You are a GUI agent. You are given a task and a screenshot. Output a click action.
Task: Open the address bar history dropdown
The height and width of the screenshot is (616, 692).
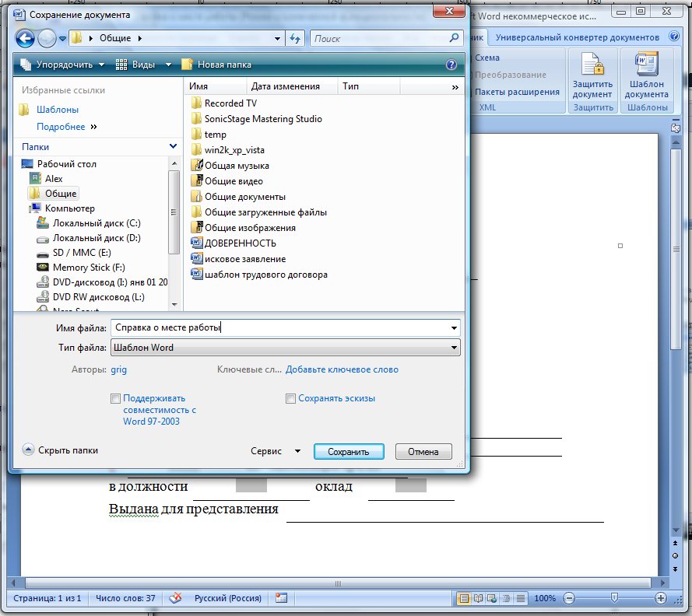pos(277,38)
